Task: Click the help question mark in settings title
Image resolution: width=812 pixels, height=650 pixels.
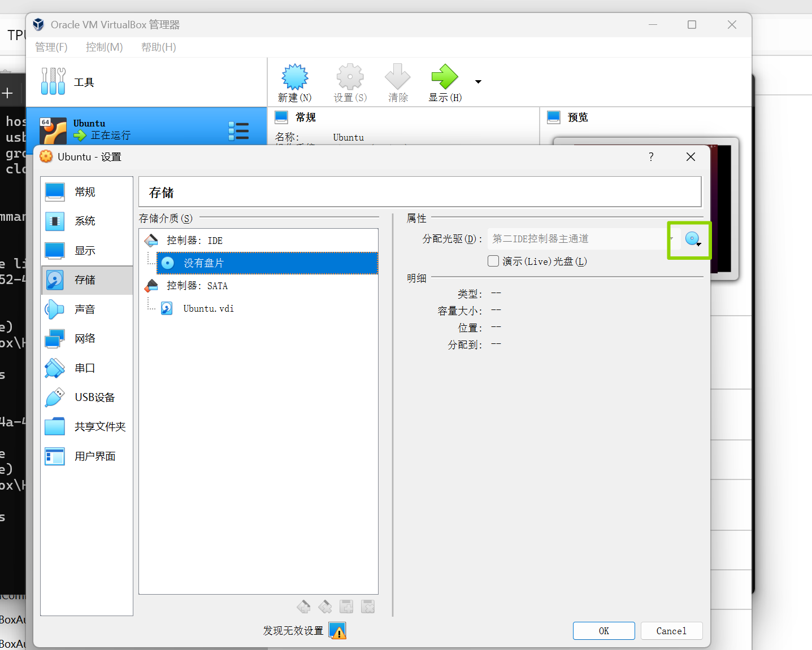Action: 651,156
